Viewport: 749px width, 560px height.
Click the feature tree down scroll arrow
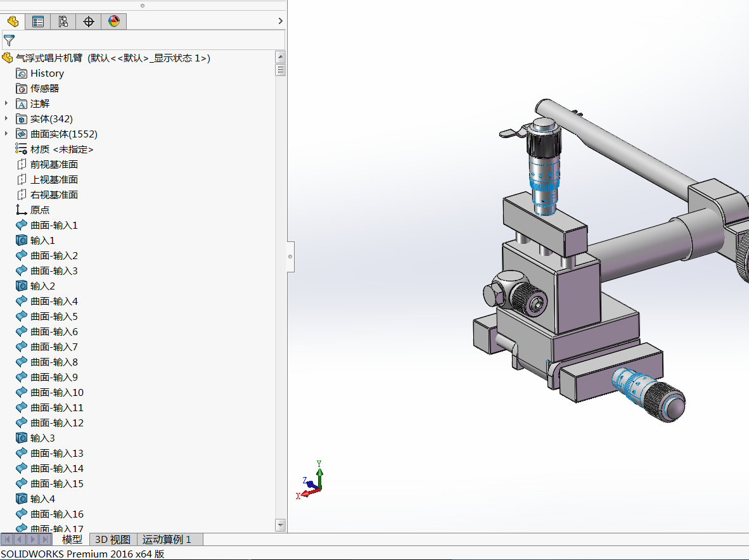[x=281, y=525]
